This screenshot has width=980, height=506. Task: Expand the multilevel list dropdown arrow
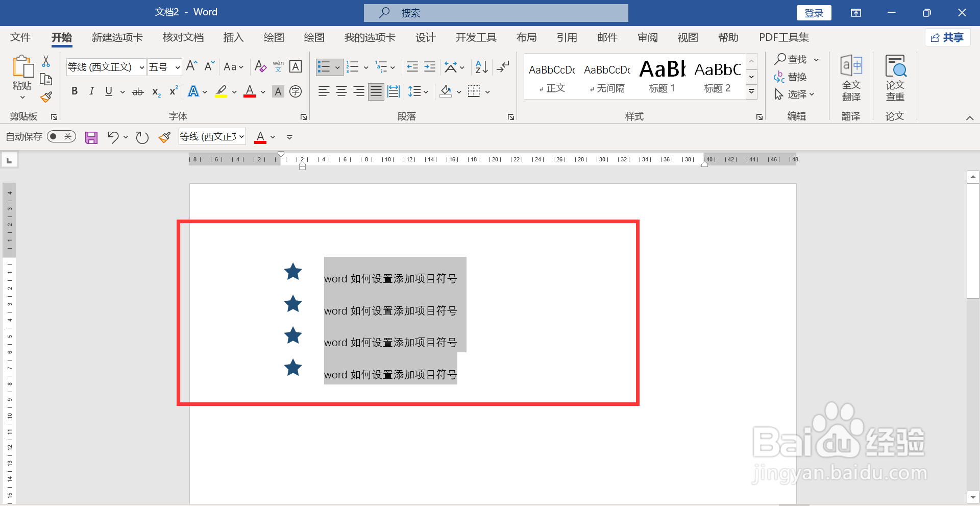[x=393, y=67]
